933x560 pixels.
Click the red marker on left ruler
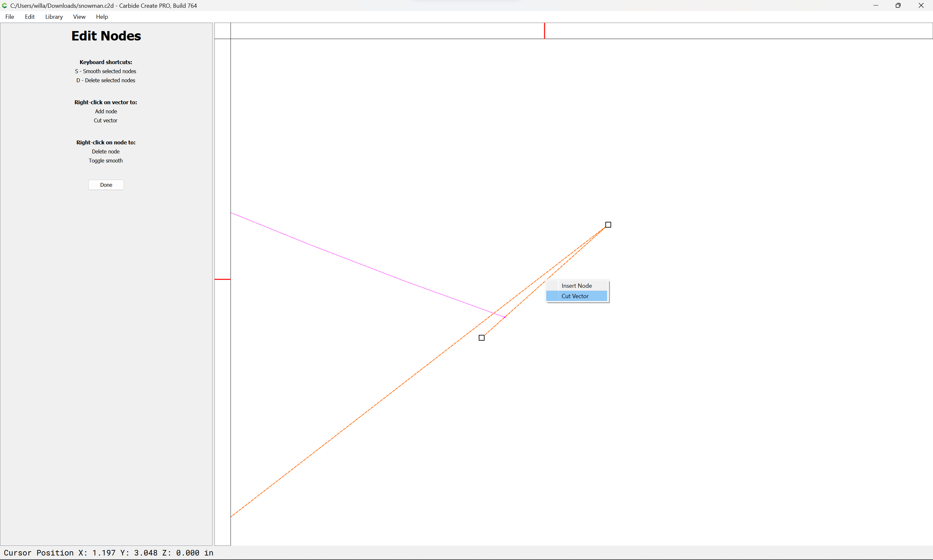point(222,279)
